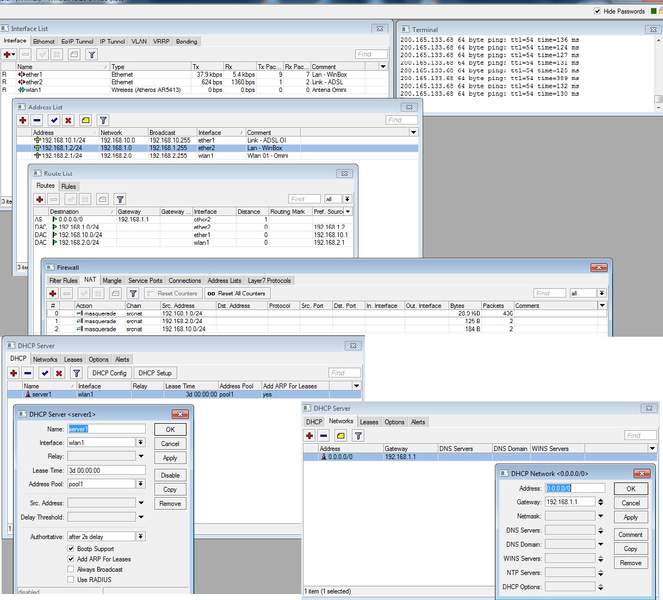
Task: Click the red X disable icon in DHCP Server
Action: 59,373
